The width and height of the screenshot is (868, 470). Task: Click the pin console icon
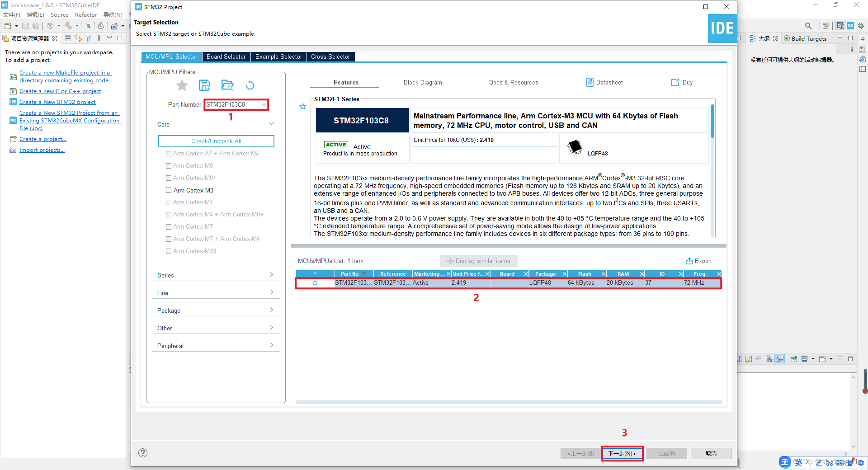coord(793,359)
